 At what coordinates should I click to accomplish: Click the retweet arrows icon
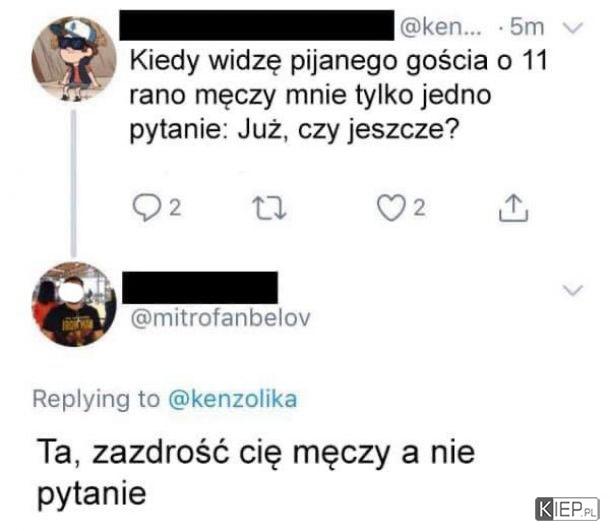[x=269, y=208]
